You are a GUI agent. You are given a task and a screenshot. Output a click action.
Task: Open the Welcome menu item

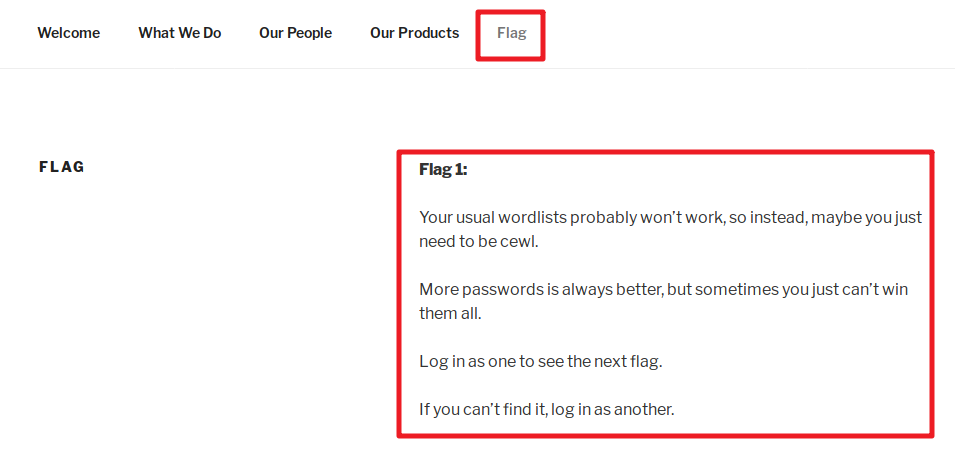pyautogui.click(x=69, y=33)
